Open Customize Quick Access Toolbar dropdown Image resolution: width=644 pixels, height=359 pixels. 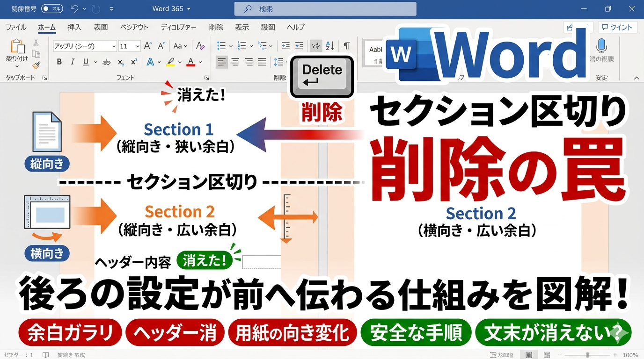coord(111,9)
